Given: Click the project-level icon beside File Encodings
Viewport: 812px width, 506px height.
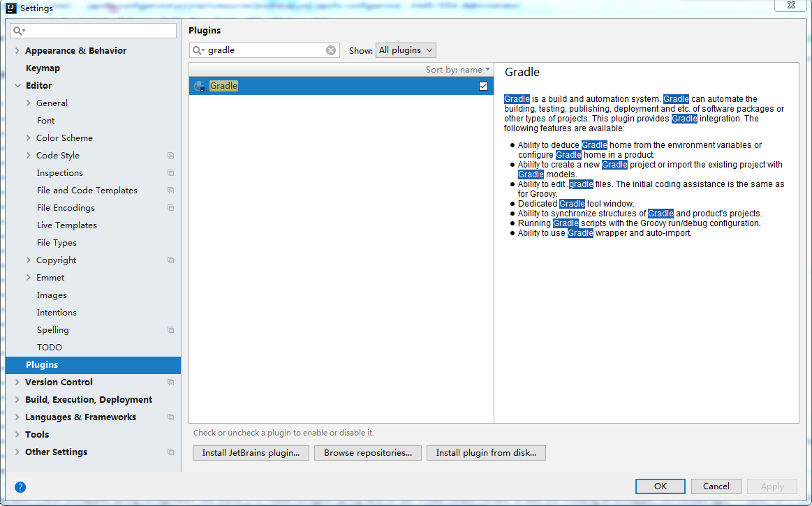Looking at the screenshot, I should point(171,208).
